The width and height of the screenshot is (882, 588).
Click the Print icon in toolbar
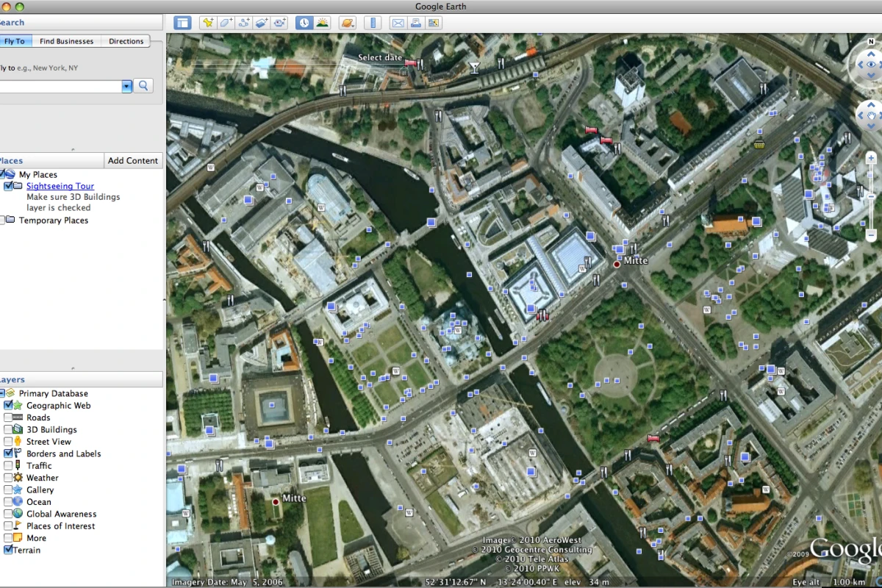[x=415, y=23]
